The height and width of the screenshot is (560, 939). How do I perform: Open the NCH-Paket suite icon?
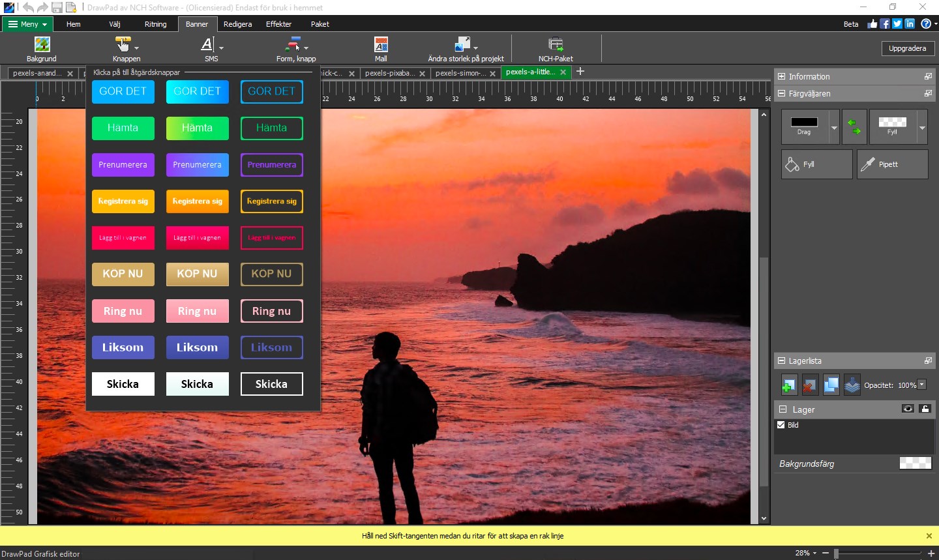tap(556, 44)
